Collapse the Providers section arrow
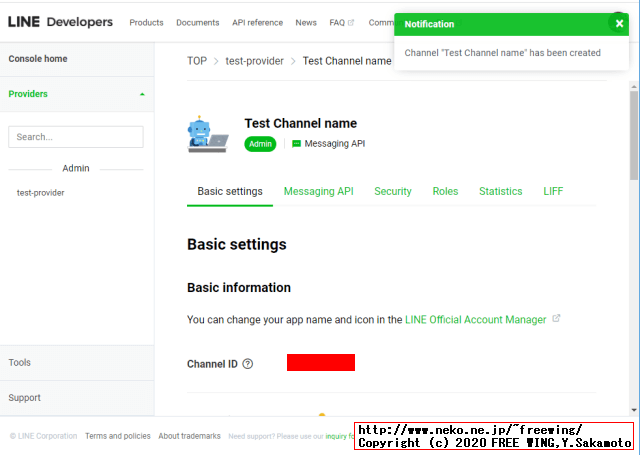The width and height of the screenshot is (640, 455). pyautogui.click(x=142, y=94)
